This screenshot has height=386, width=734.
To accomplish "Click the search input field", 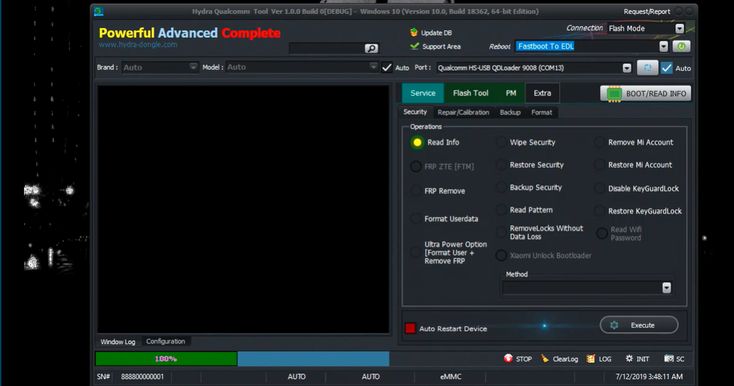I will click(x=326, y=48).
